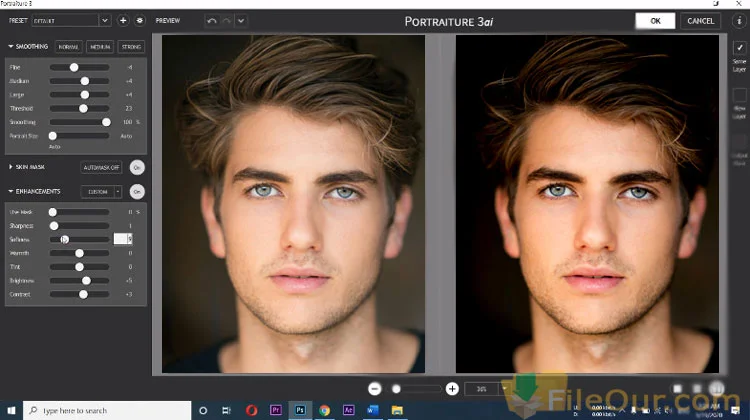
Task: Collapse the Enhancements section
Action: (11, 191)
